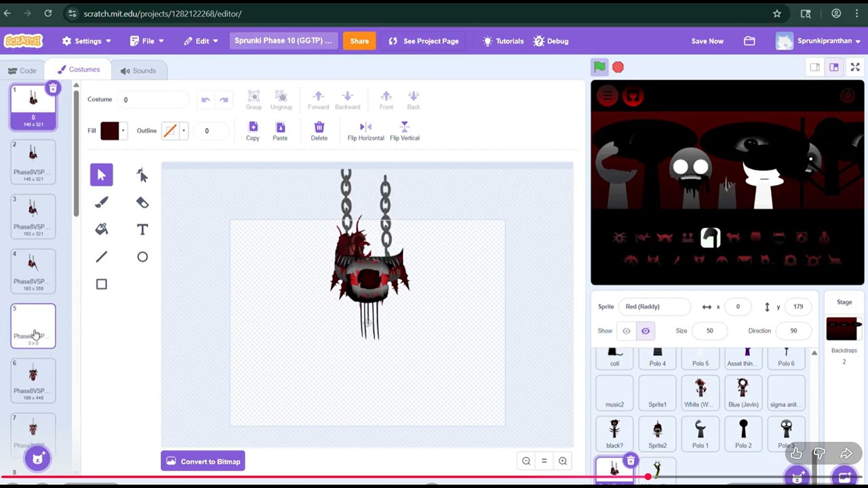Screen dimensions: 868x488
Task: Open Tutorials from the menu bar
Action: point(502,41)
